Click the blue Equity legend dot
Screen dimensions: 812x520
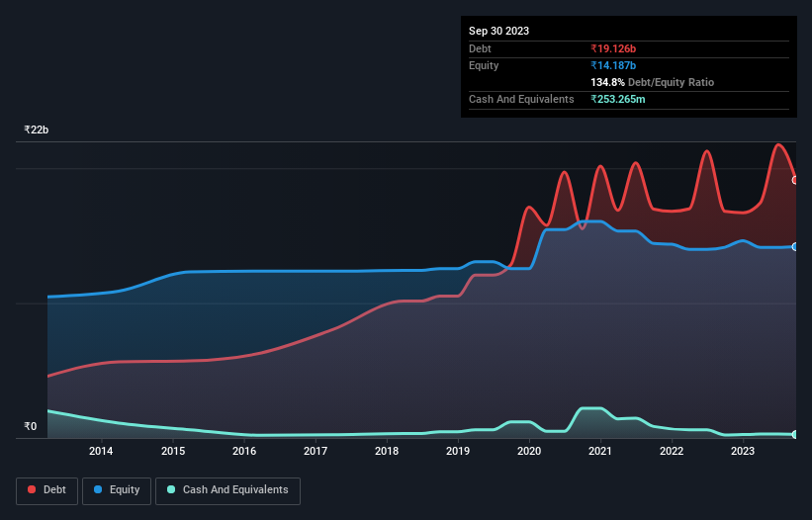click(x=98, y=489)
